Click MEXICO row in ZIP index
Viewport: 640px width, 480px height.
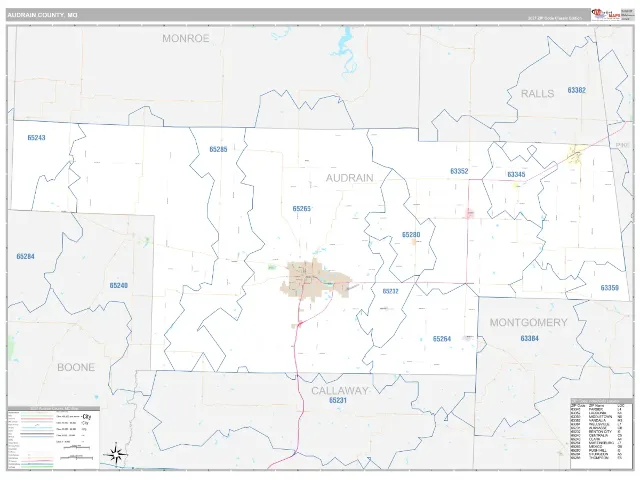pos(596,447)
